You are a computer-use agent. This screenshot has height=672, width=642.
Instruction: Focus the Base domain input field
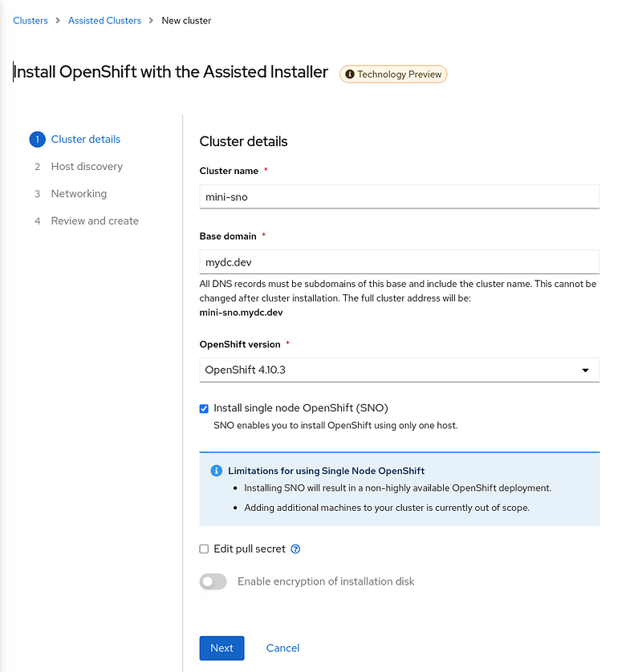click(x=400, y=262)
